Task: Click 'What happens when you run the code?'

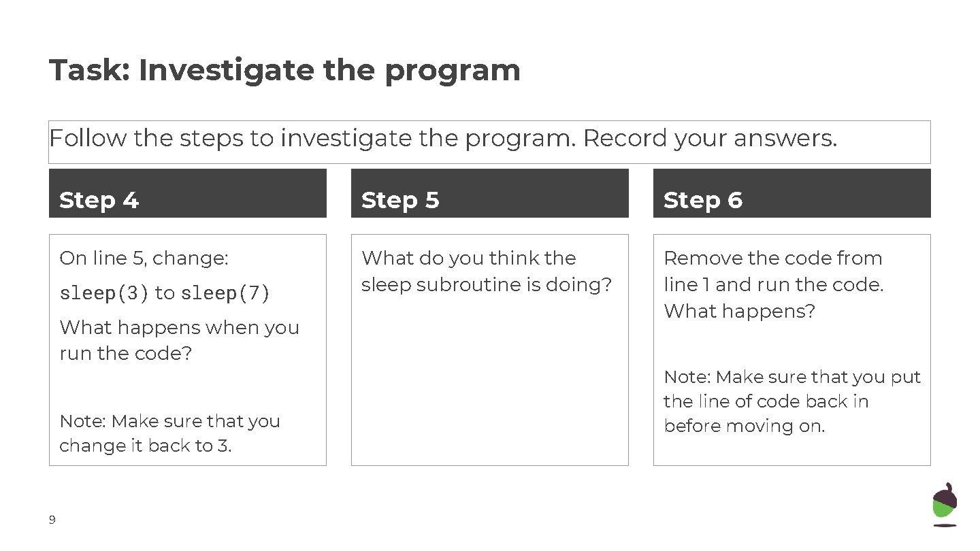Action: coord(179,340)
